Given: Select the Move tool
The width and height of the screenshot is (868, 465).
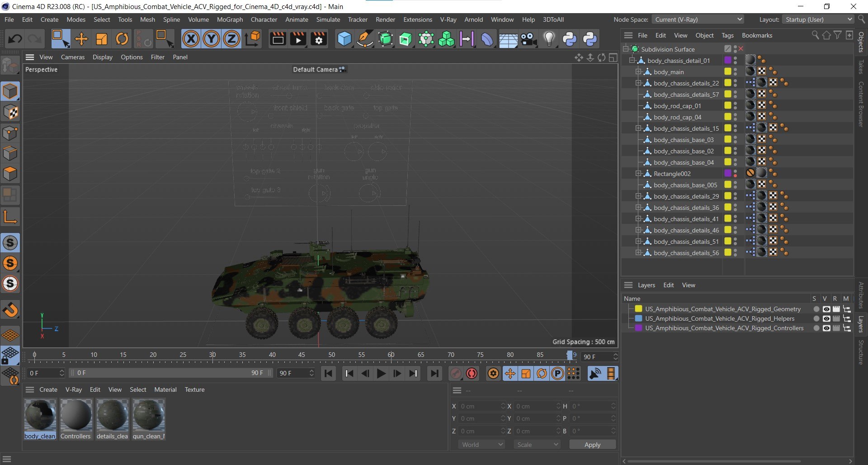Looking at the screenshot, I should [81, 39].
